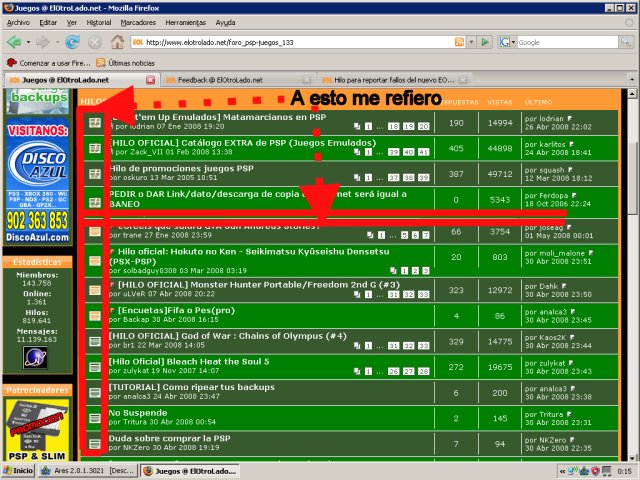Click thread icon beside No Suspende
This screenshot has width=640, height=480.
click(x=95, y=418)
